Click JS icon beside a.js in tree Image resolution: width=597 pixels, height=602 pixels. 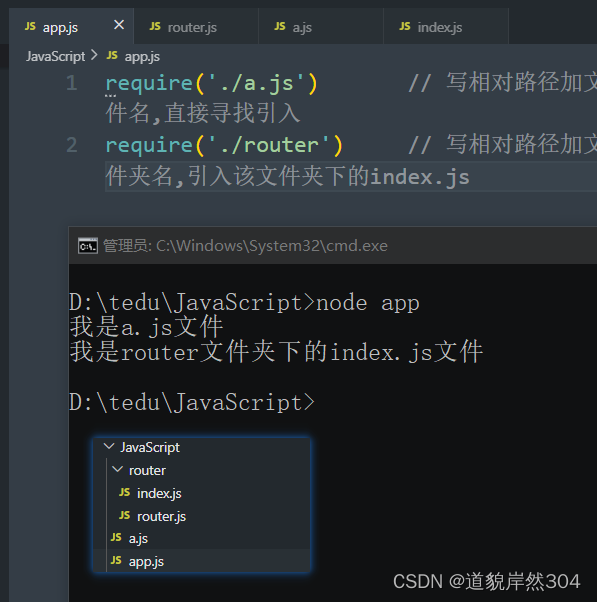[116, 538]
